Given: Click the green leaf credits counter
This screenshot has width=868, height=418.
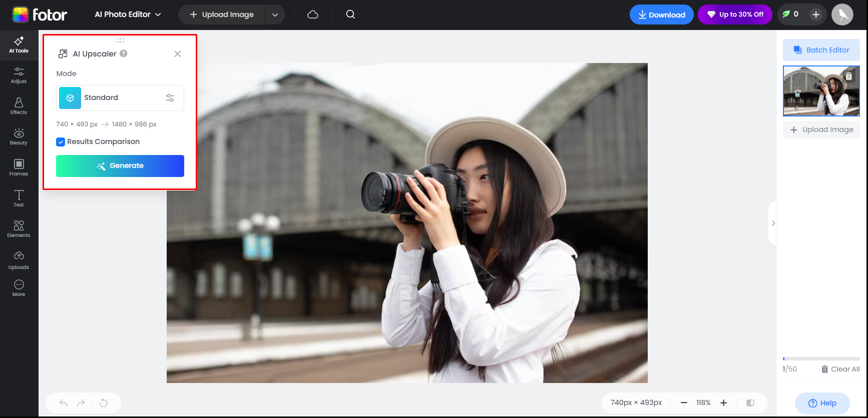Looking at the screenshot, I should coord(791,14).
